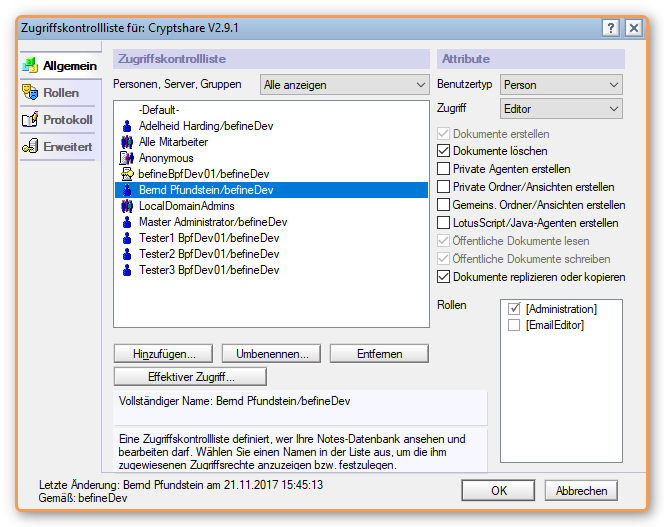The width and height of the screenshot is (664, 527).
Task: Close the Zugriffskontrollliste dialog
Action: coord(634,28)
